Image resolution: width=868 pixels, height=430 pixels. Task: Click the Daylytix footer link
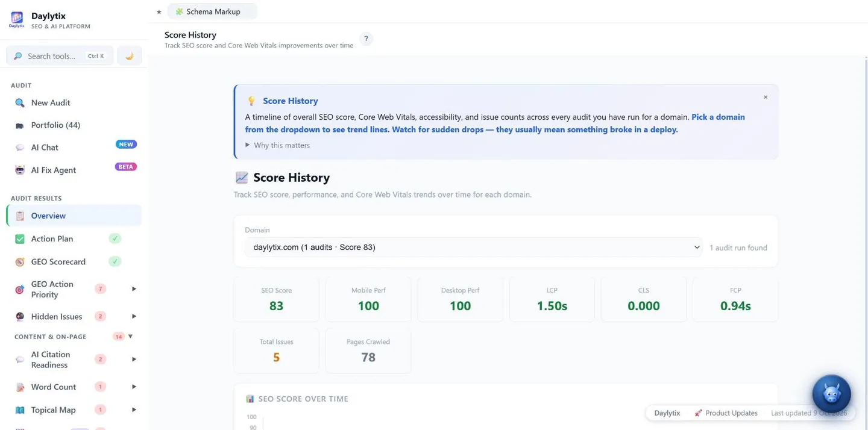point(667,413)
